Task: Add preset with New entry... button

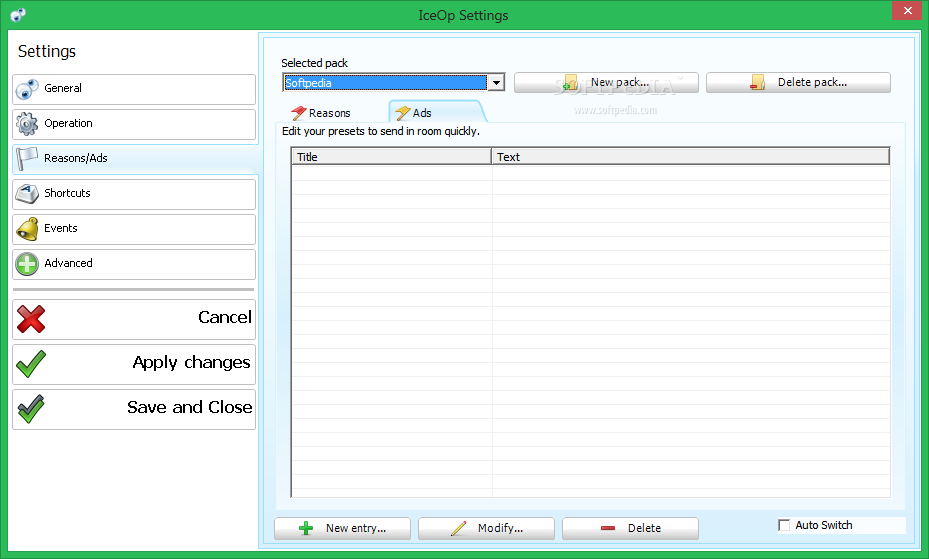Action: pos(342,528)
